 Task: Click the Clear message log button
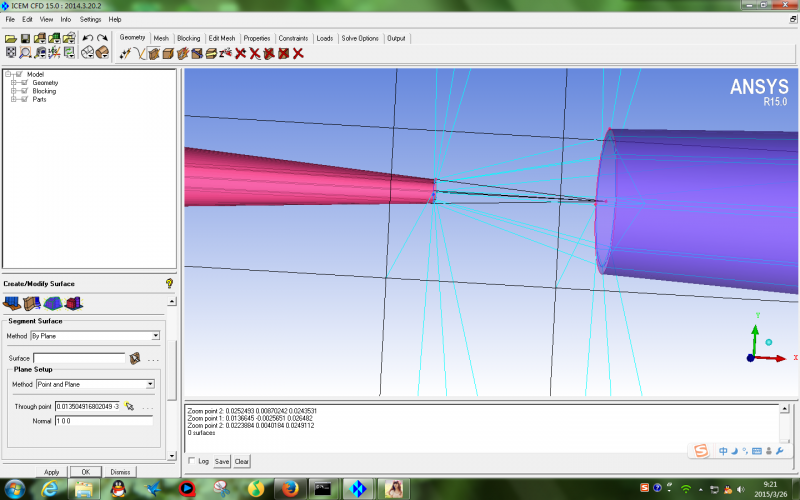[242, 461]
